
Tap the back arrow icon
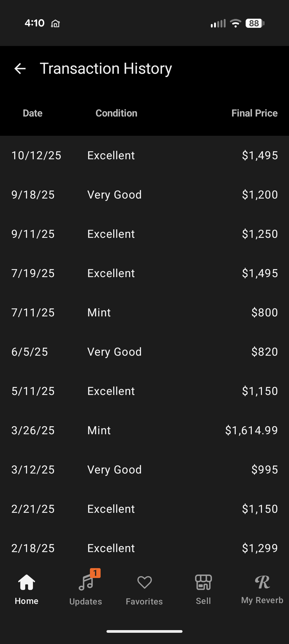pos(20,69)
